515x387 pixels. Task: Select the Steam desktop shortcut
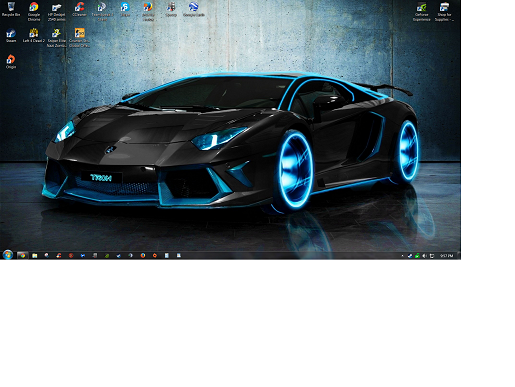click(11, 35)
